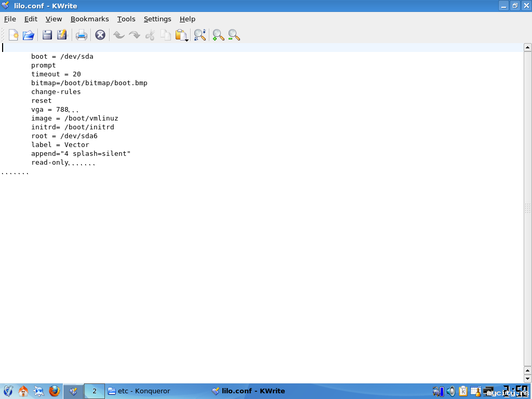Save lilo.conf with the floppy disk icon
The width and height of the screenshot is (532, 399).
[x=47, y=35]
